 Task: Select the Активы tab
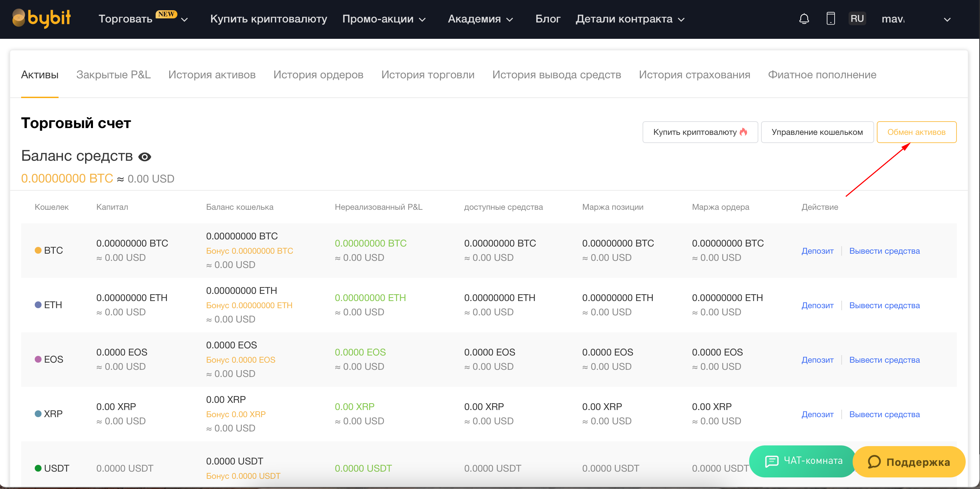39,75
